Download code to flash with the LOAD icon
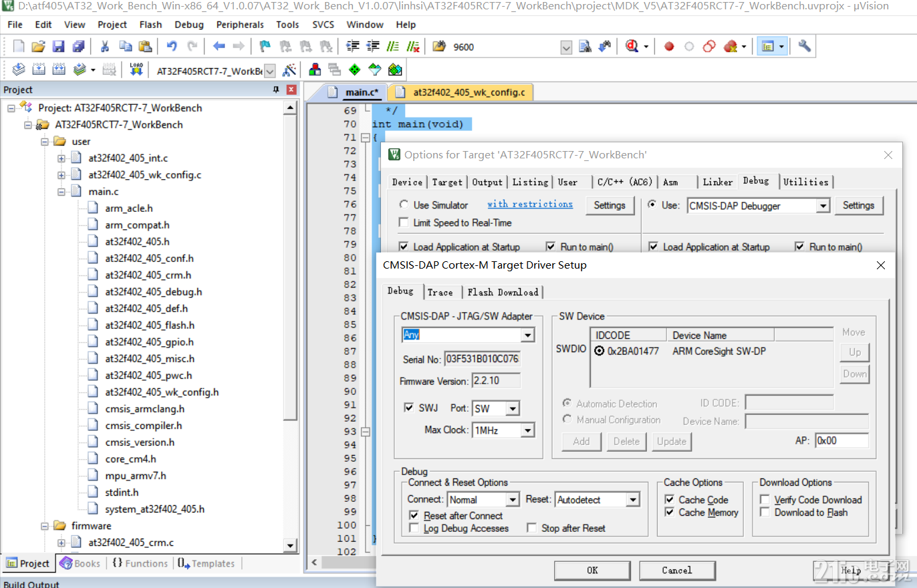Viewport: 917px width, 588px height. (136, 69)
